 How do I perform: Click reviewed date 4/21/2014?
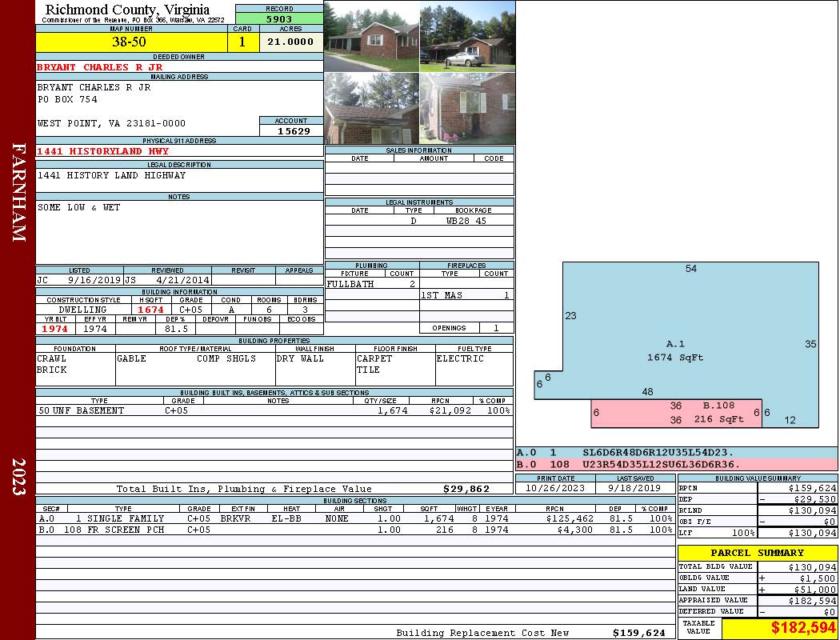[182, 279]
